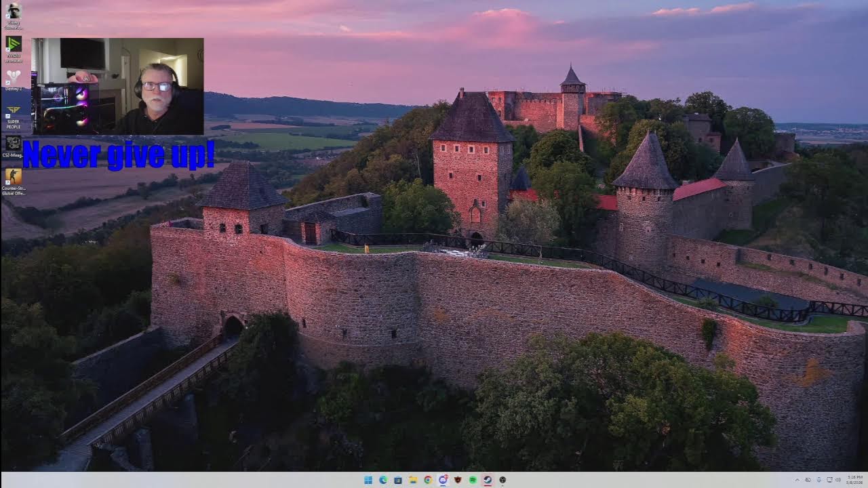Open the Rising Storm desktop shortcut
The image size is (868, 488).
(13, 15)
